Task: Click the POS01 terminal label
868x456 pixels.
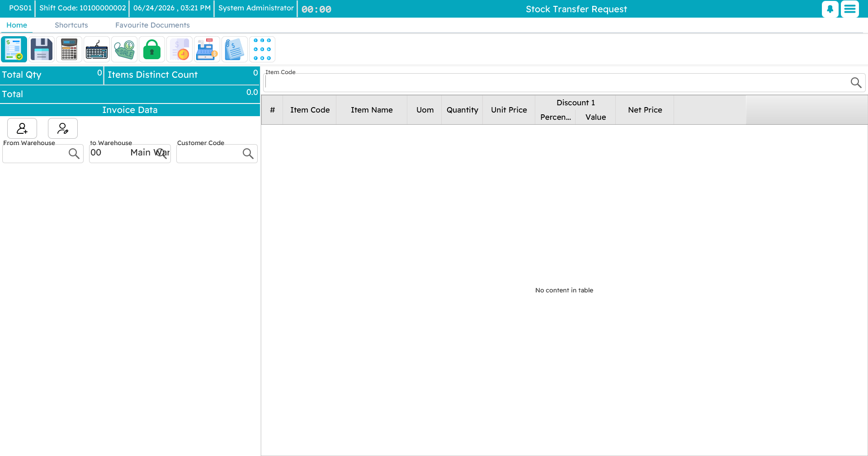Action: 20,8
